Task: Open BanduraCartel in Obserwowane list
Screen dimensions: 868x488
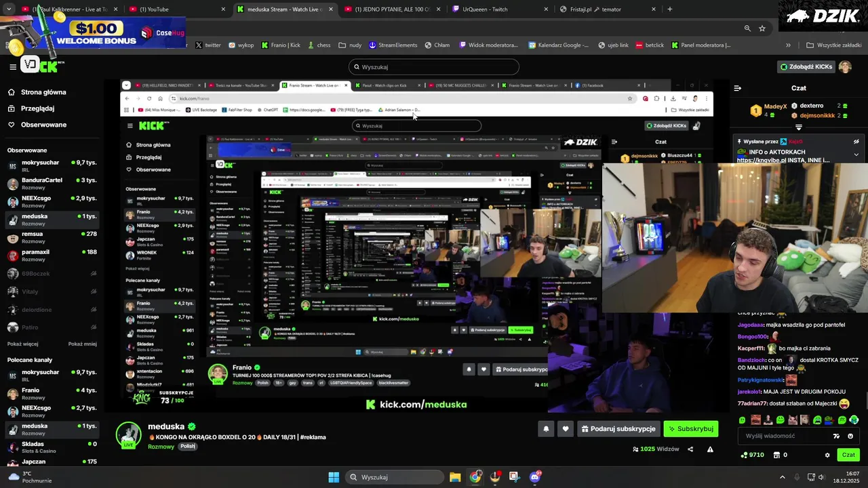Action: point(52,184)
